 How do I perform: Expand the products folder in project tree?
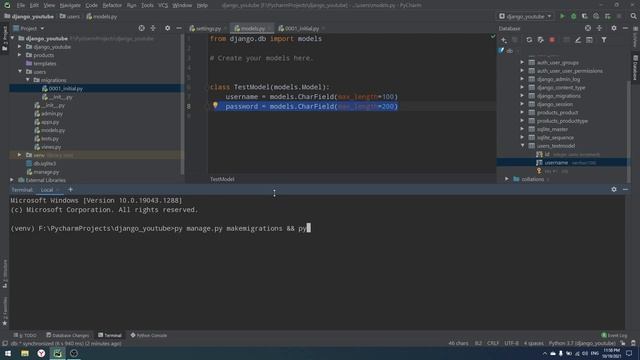(x=20, y=55)
